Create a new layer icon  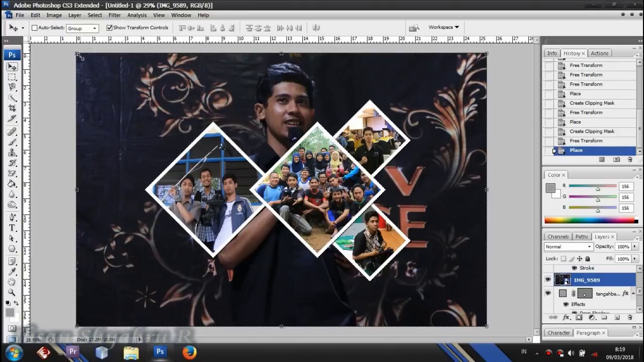[617, 317]
